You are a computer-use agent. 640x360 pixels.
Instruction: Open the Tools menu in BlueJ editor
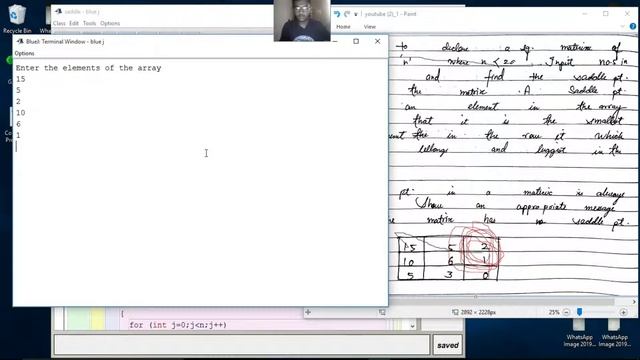(x=89, y=23)
